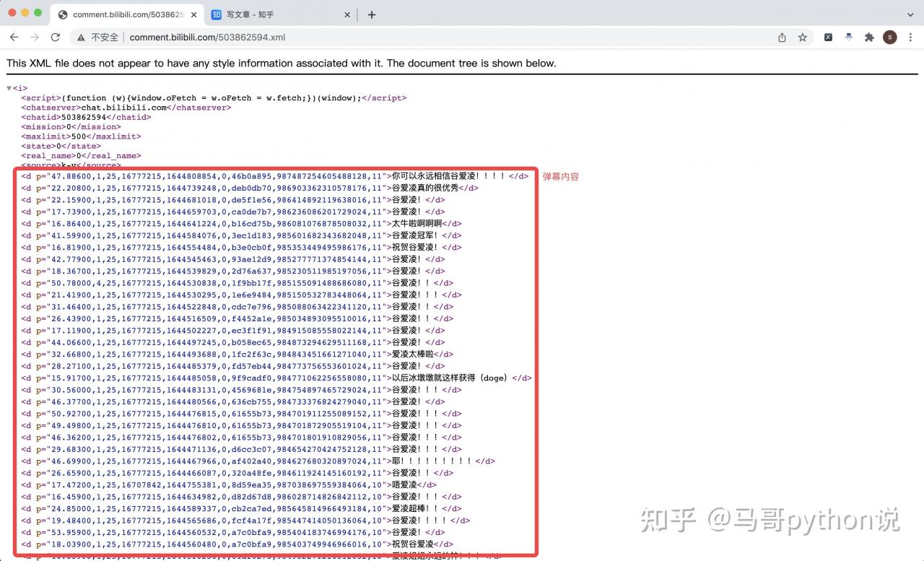Open a new tab with plus
This screenshot has height=561, width=924.
(x=371, y=14)
